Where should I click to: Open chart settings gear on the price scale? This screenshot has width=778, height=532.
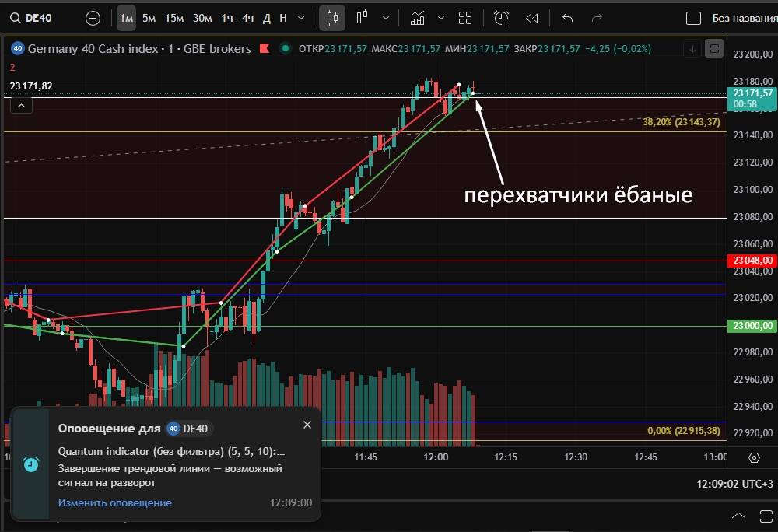753,457
